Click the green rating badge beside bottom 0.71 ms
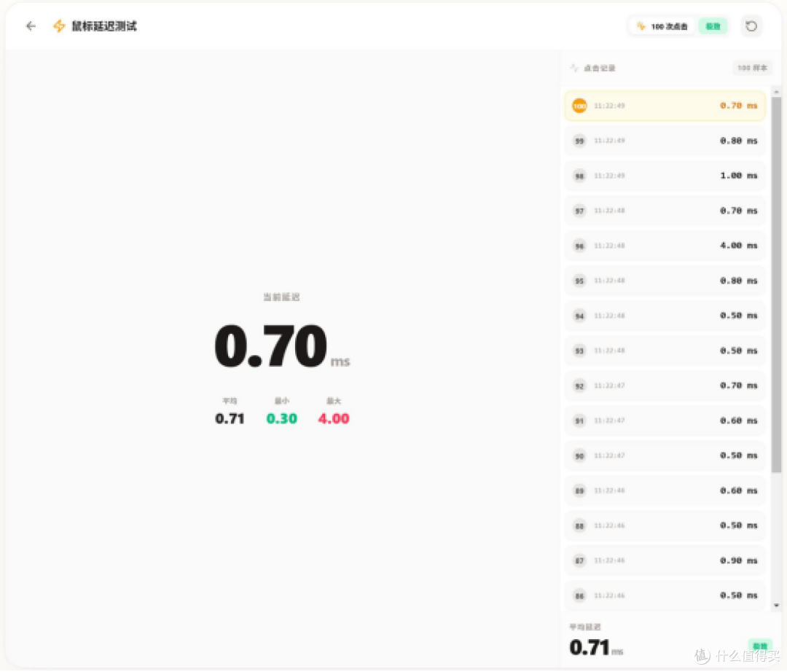 pyautogui.click(x=759, y=646)
